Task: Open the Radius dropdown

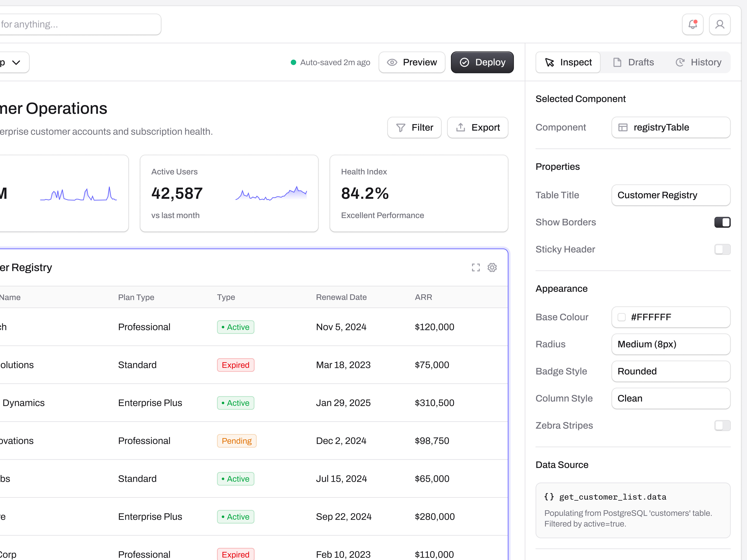Action: [671, 344]
